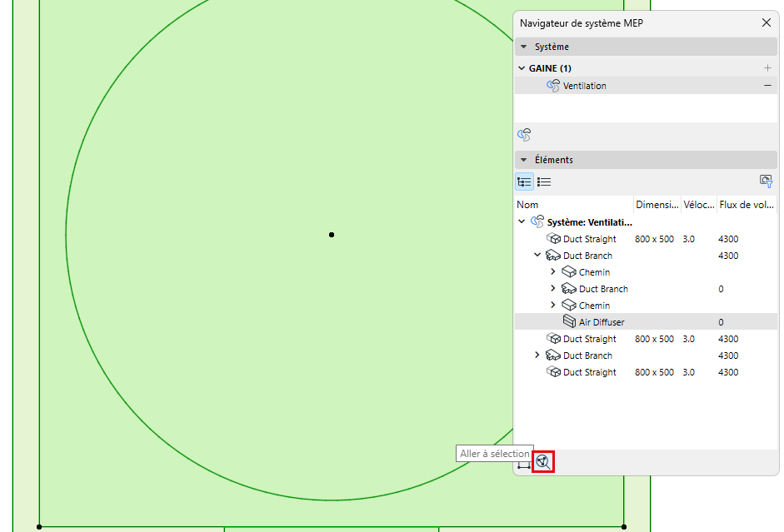This screenshot has height=532, width=784.
Task: Click the GAINE (1) label
Action: click(x=550, y=68)
